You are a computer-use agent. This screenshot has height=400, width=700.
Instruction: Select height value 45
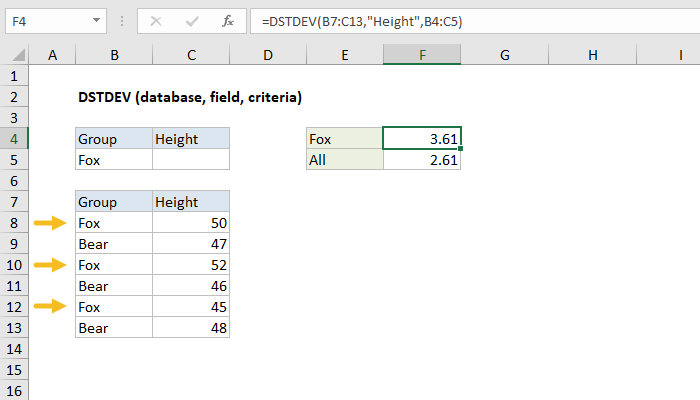[x=191, y=306]
